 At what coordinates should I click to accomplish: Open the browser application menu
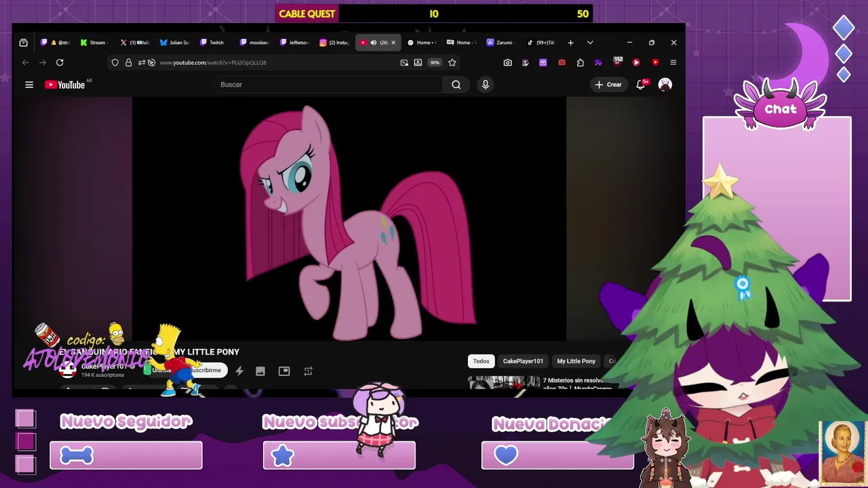[x=673, y=62]
